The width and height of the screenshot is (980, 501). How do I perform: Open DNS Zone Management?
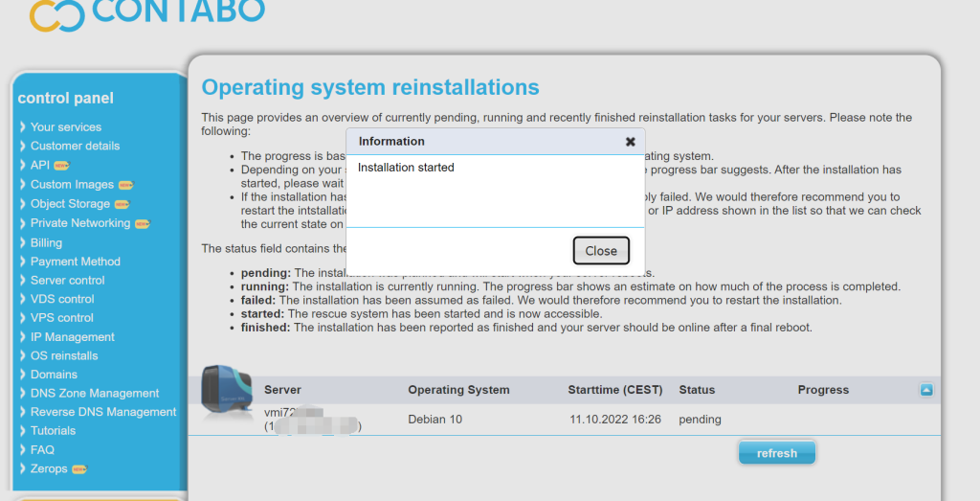(95, 394)
